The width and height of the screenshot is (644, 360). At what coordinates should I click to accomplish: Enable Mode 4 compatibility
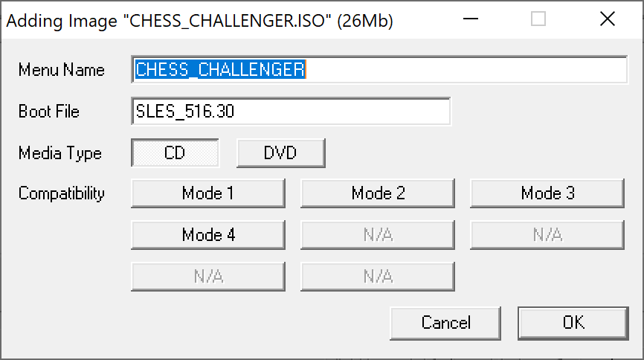point(208,235)
